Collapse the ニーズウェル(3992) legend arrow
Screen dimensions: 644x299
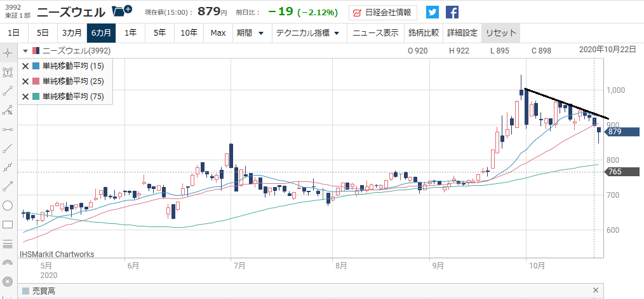(25, 51)
